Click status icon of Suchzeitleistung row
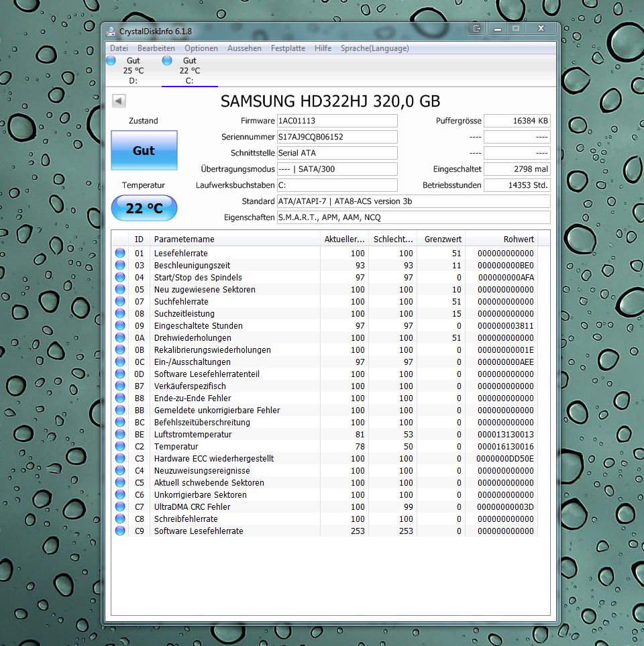 click(x=120, y=313)
